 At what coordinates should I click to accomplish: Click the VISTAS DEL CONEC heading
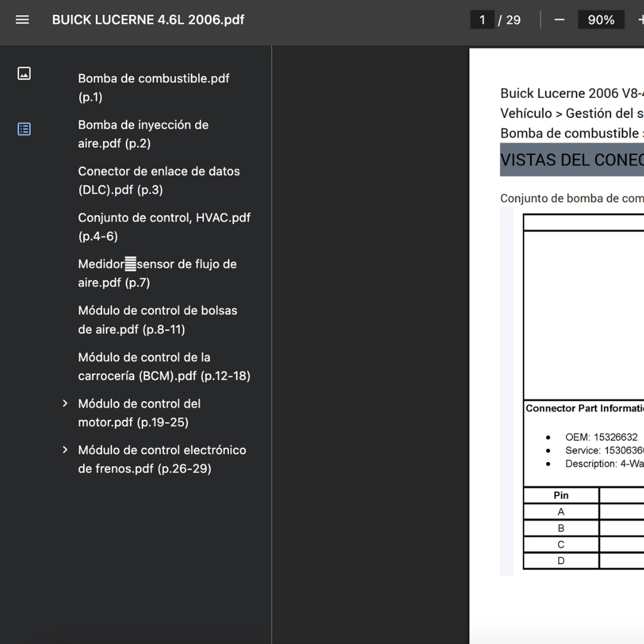(572, 160)
